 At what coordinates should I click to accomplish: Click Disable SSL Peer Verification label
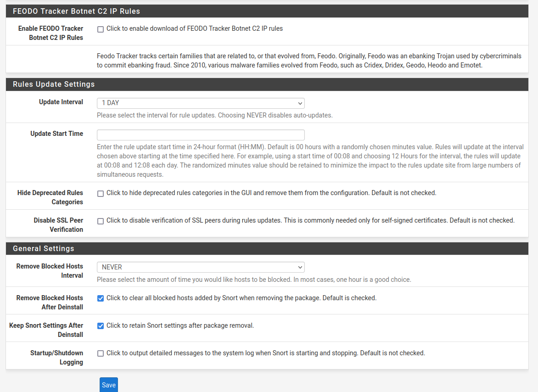[58, 224]
